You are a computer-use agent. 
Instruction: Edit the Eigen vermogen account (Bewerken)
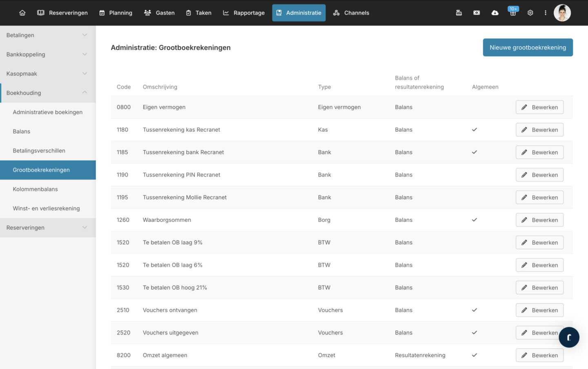(x=539, y=107)
